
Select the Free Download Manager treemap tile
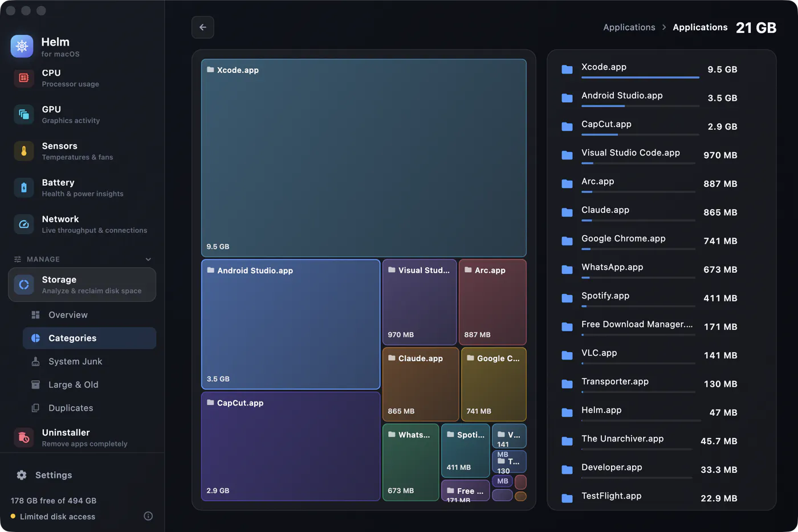click(466, 490)
